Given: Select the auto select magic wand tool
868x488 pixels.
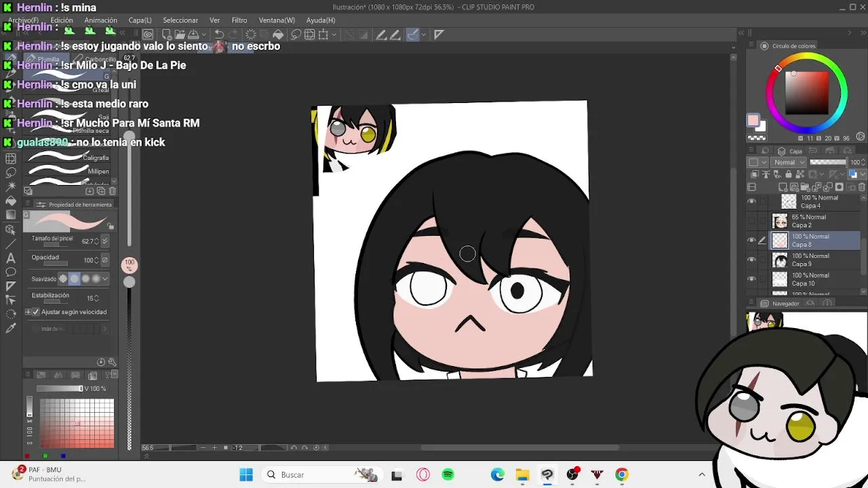Looking at the screenshot, I should pos(11,186).
